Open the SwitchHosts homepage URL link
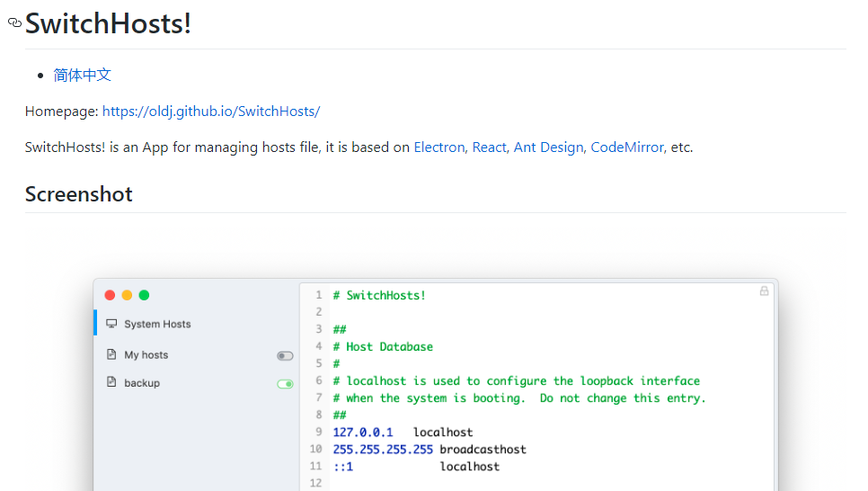The width and height of the screenshot is (868, 491). [211, 112]
